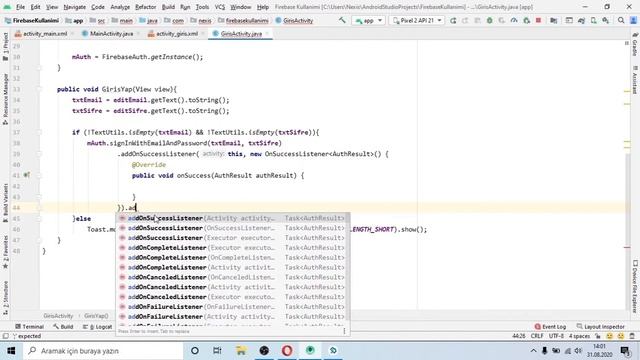Open the SDK Manager icon
Screen dimensions: 640x360
coord(606,20)
